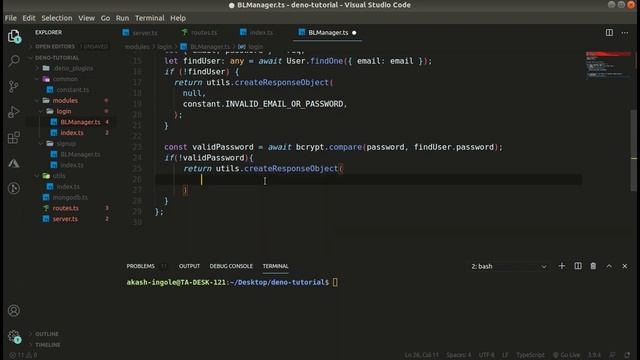The image size is (640, 360).
Task: Split the terminal panel
Action: coord(578,266)
